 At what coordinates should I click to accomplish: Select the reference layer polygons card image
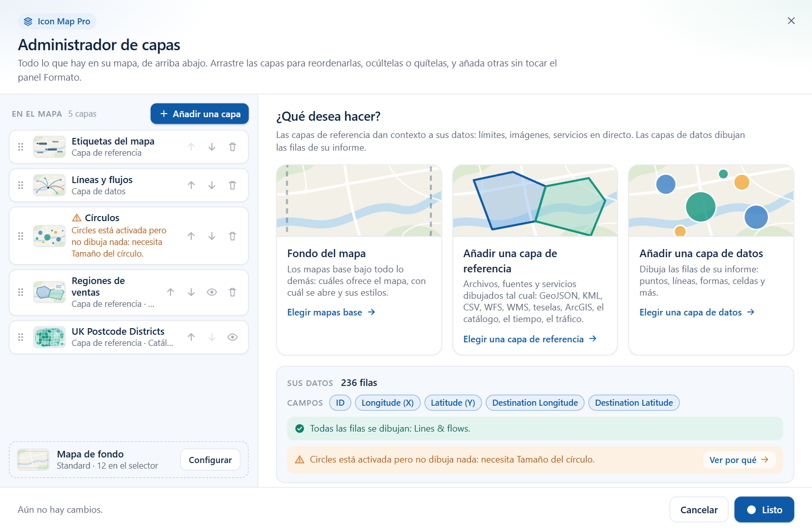pos(535,200)
